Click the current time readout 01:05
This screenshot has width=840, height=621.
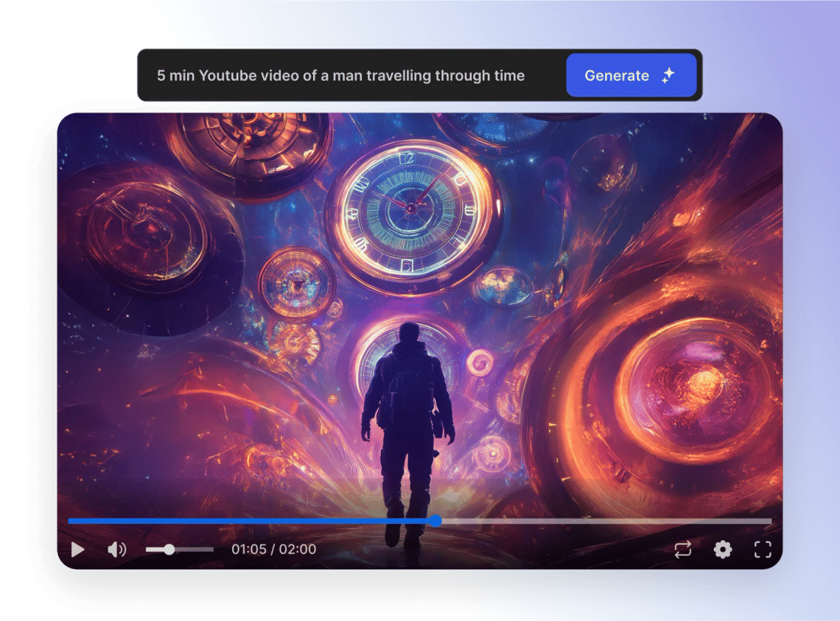point(248,550)
